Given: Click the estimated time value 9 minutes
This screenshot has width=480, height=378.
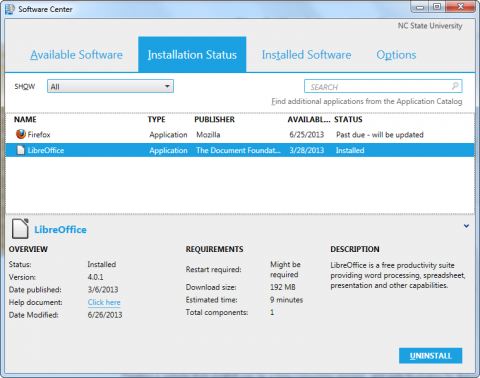Looking at the screenshot, I should point(286,300).
